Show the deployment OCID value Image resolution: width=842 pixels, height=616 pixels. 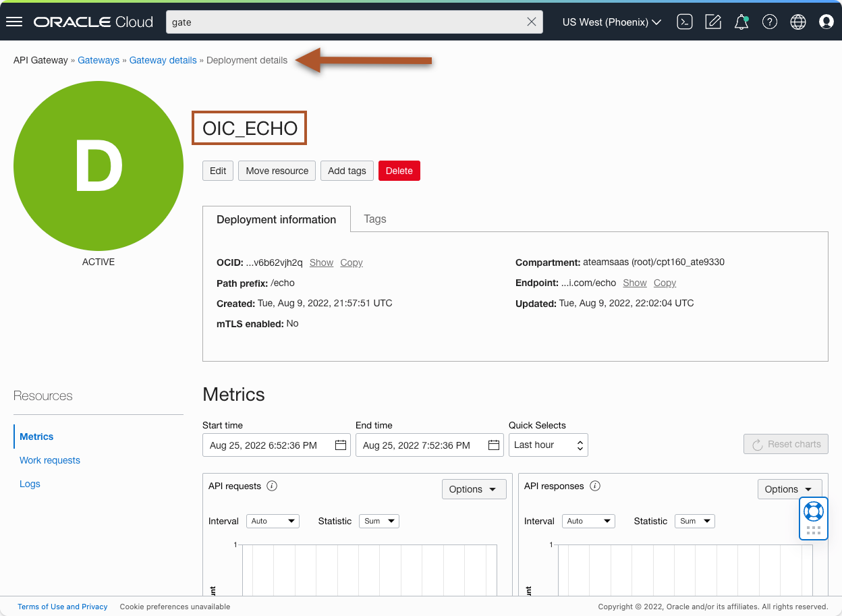(x=321, y=262)
